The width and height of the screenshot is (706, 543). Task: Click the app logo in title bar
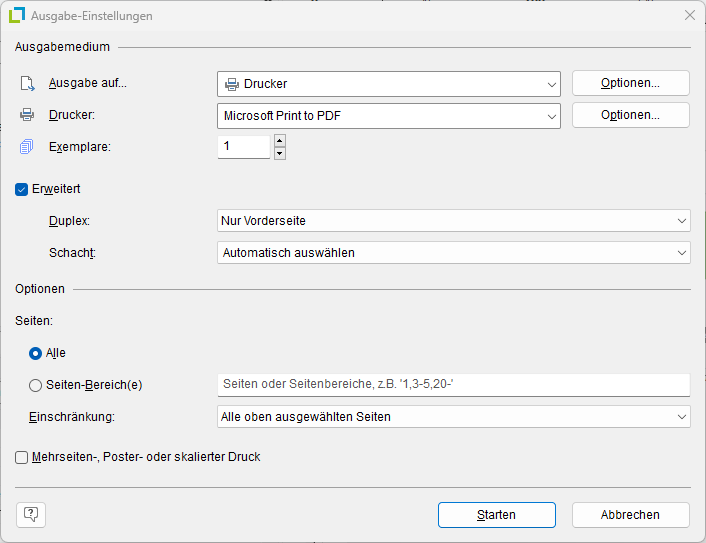click(x=16, y=16)
